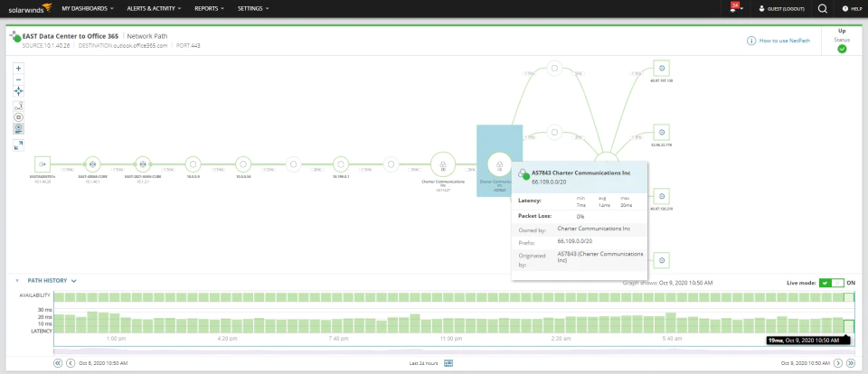Open the Reports menu
This screenshot has width=868, height=374.
point(209,8)
